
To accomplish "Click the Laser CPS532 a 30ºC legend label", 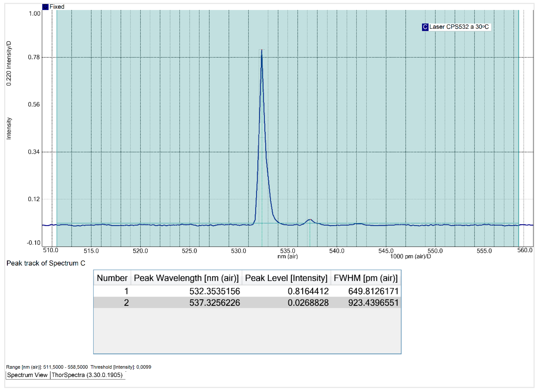I will [459, 27].
